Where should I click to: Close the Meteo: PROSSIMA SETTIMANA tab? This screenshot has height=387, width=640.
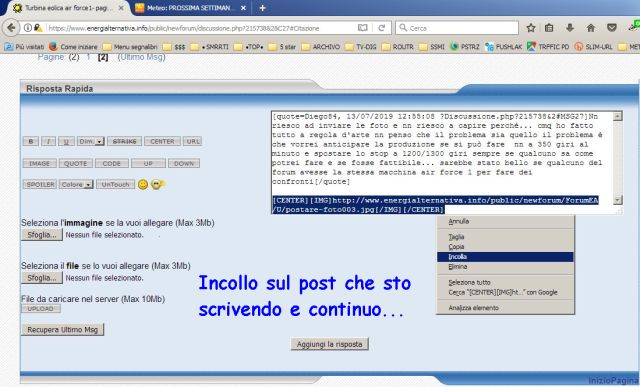(x=243, y=8)
